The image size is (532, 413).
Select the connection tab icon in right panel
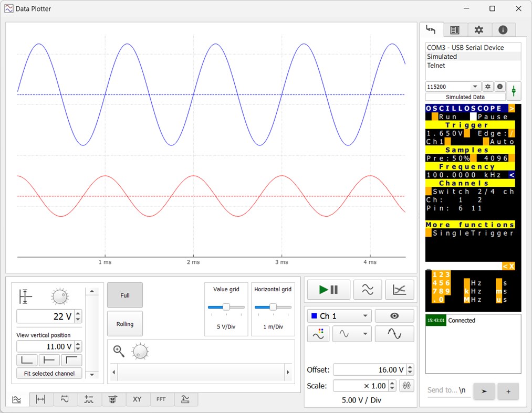click(x=432, y=30)
